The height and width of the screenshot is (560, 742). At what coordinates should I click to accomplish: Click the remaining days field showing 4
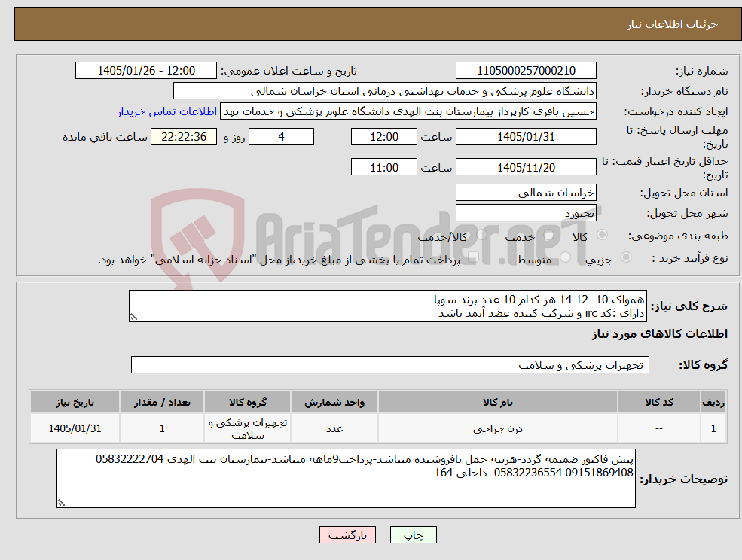coord(281,137)
